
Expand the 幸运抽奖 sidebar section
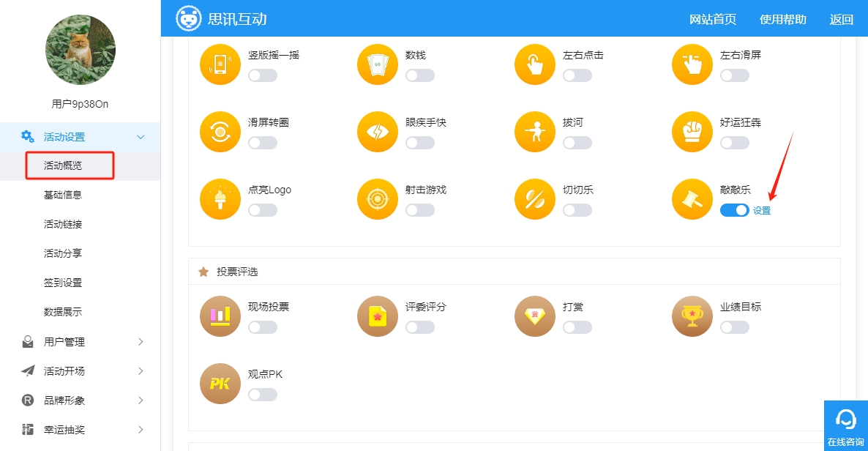tap(81, 429)
